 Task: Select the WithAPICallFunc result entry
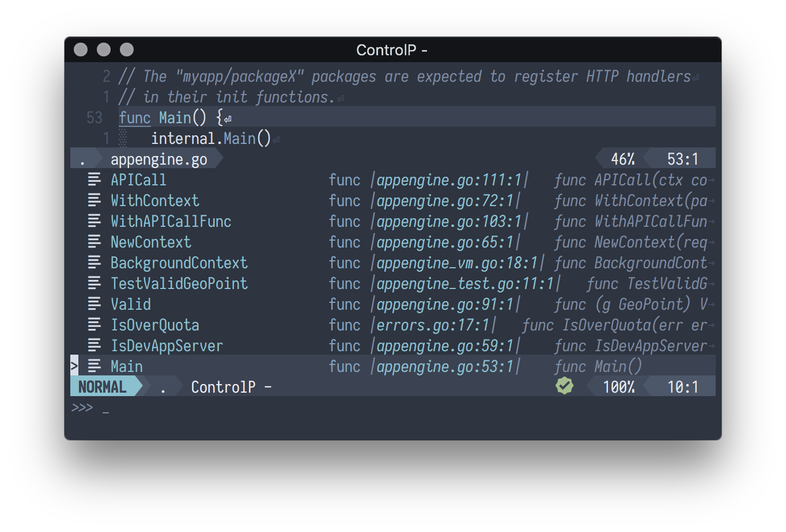pos(171,221)
